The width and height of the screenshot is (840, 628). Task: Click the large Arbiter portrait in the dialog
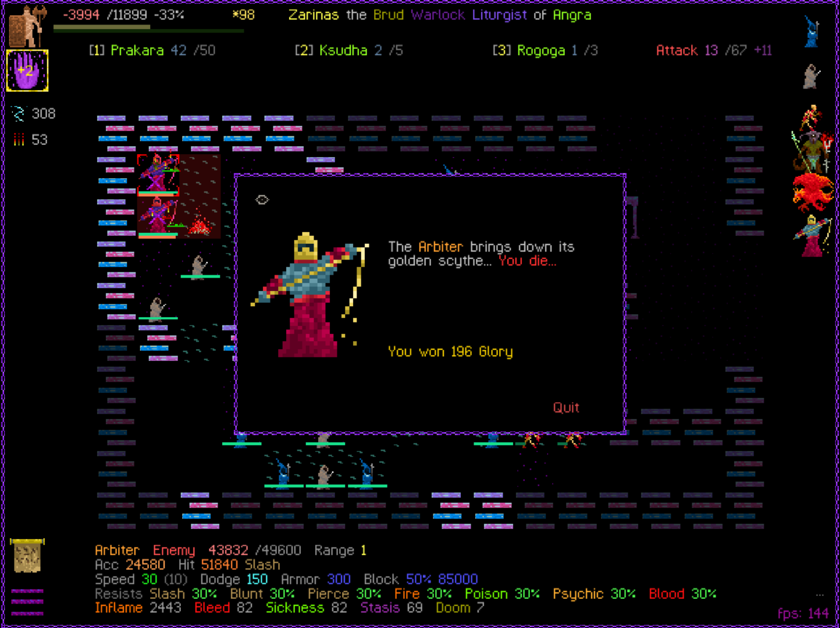[309, 295]
